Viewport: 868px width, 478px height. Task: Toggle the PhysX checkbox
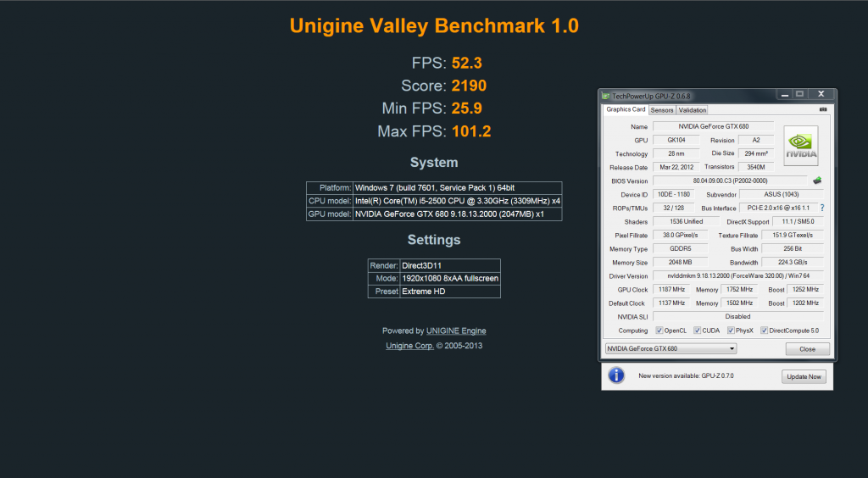[731, 331]
